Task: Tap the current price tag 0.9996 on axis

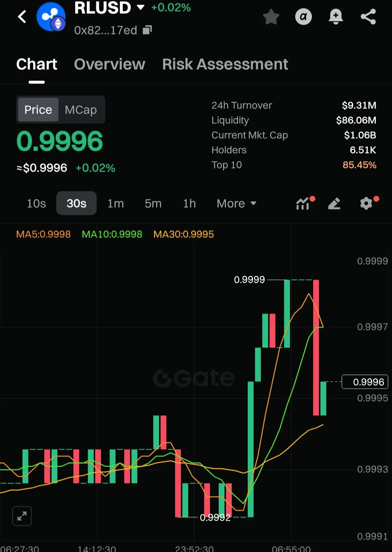Action: coord(365,382)
